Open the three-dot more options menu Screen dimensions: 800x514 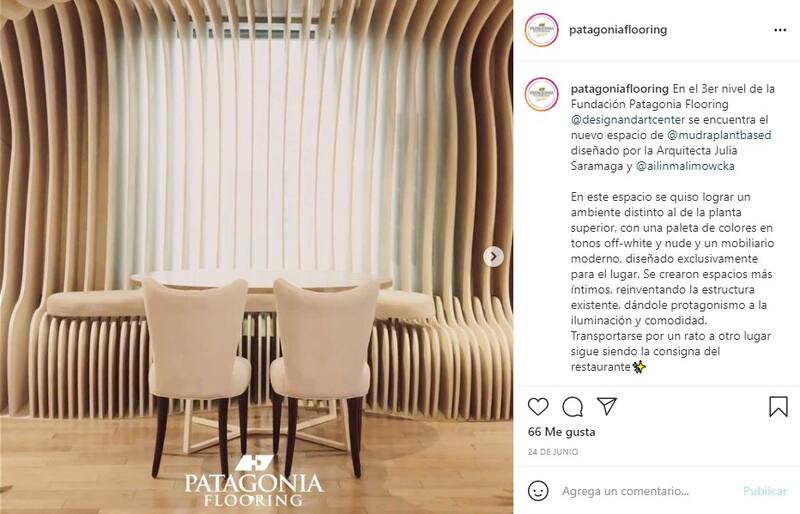780,30
